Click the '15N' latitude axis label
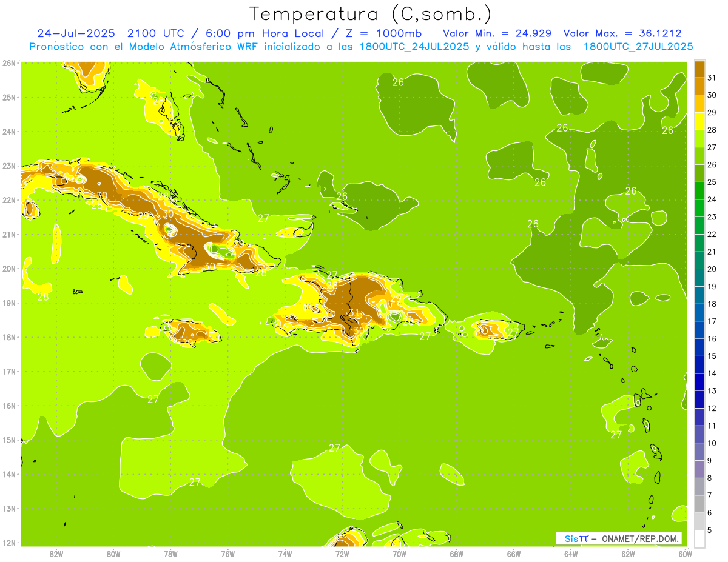 (x=9, y=440)
